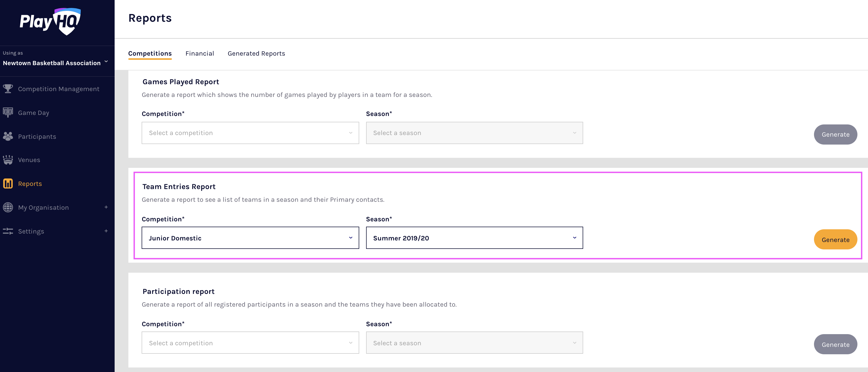Click the Settings sliders icon
The width and height of the screenshot is (868, 372).
pos(8,231)
